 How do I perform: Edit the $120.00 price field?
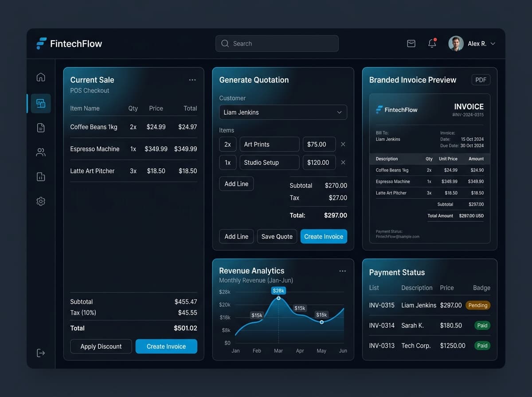(319, 163)
